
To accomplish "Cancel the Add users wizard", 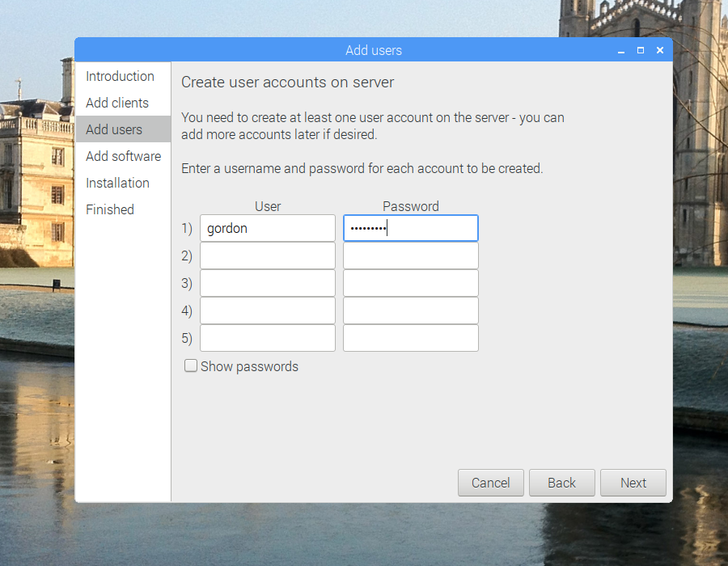I will 490,483.
